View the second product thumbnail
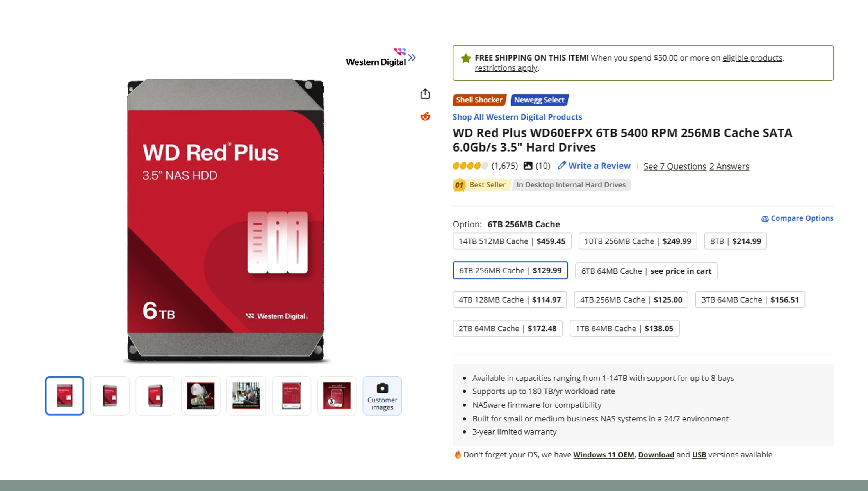Viewport: 868px width, 491px height. click(110, 395)
